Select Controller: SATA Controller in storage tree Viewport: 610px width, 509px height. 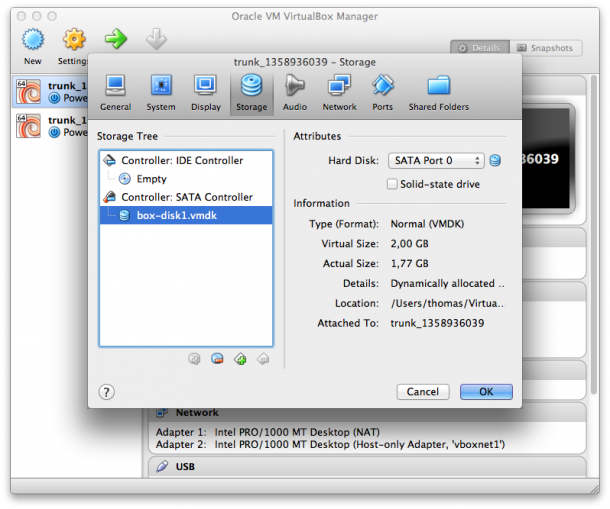[x=186, y=197]
